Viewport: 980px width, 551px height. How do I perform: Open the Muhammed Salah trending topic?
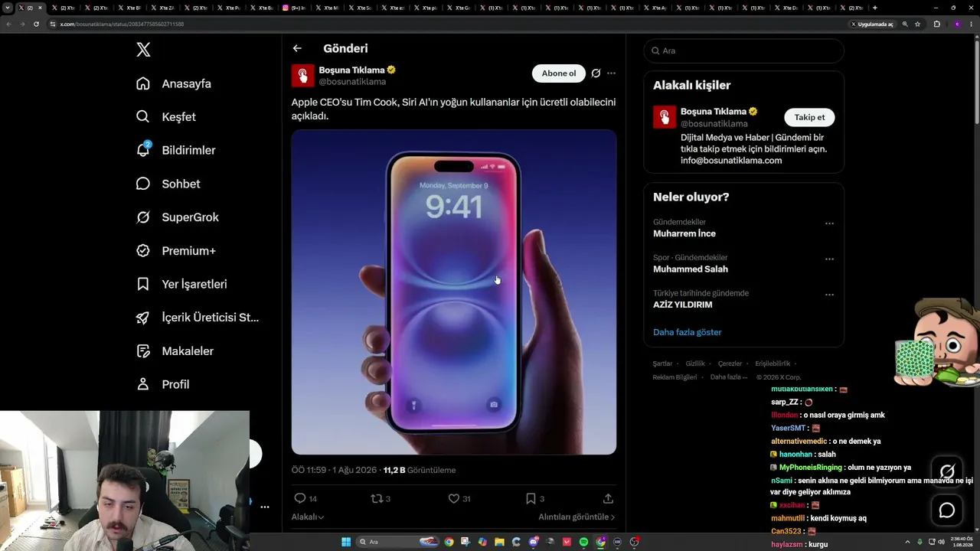(x=691, y=269)
